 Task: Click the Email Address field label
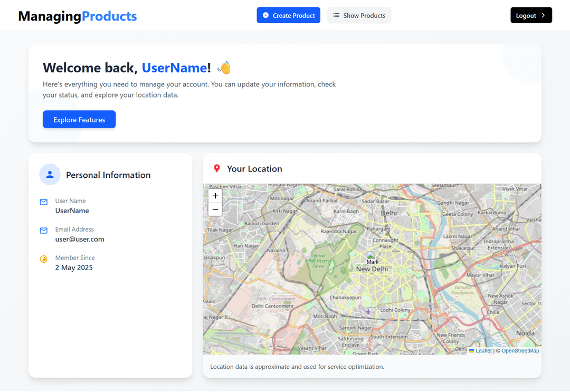click(x=74, y=230)
